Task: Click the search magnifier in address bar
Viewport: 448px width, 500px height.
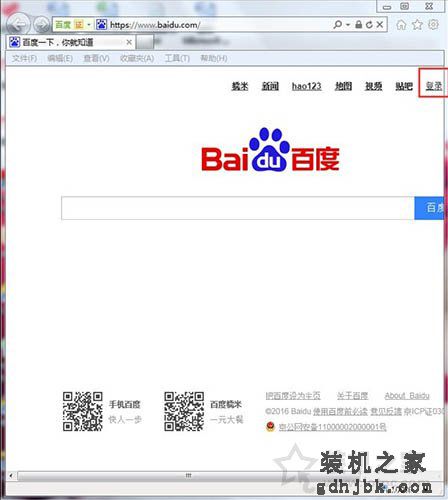Action: pos(337,24)
